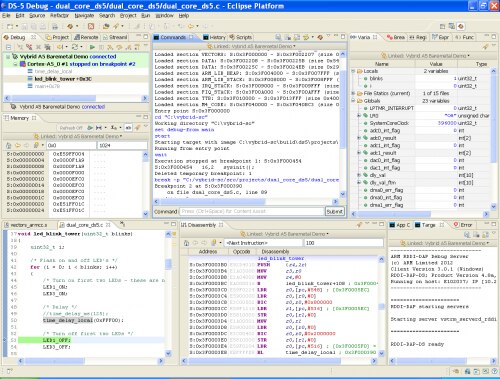Screen dimensions: 500x379
Task: Click the Print icon in main toolbar
Action: click(55, 26)
